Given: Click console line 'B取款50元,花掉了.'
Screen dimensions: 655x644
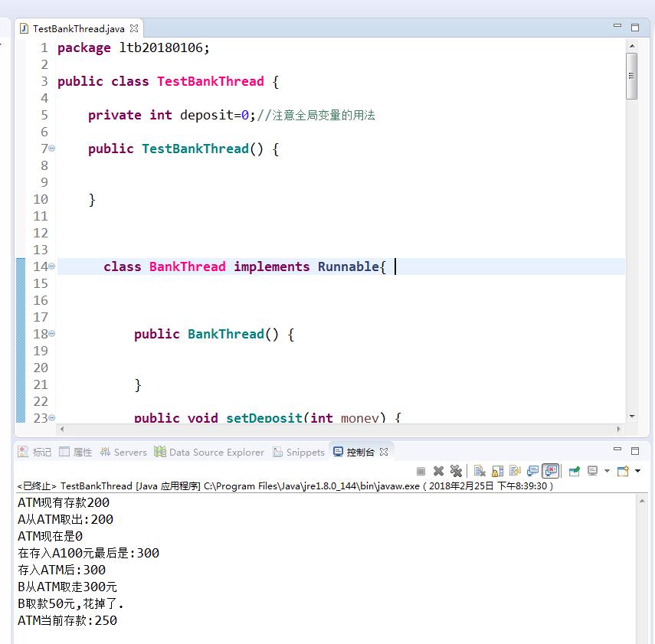Looking at the screenshot, I should (71, 603).
